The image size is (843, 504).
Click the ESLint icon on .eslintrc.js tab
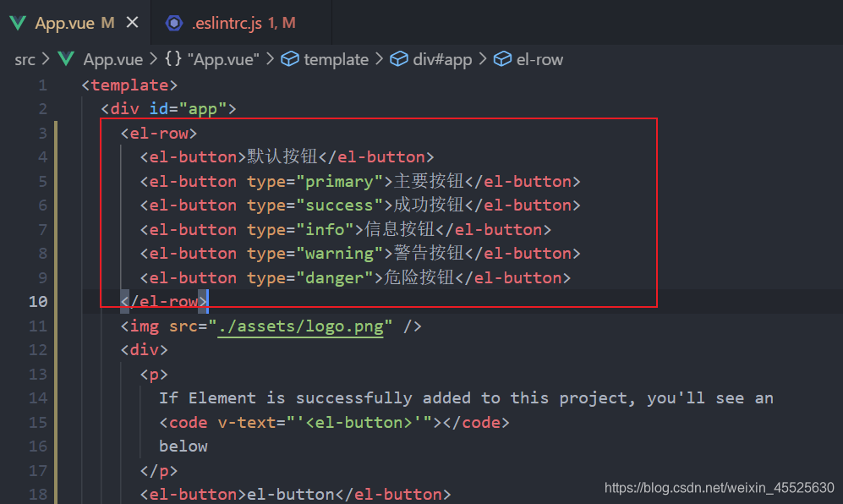point(173,23)
